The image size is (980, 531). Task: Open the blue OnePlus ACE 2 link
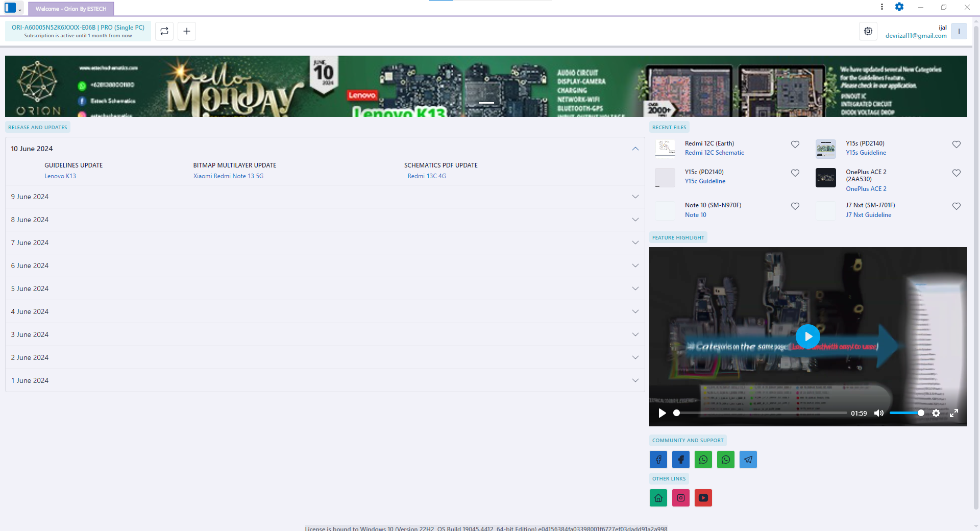click(x=866, y=189)
